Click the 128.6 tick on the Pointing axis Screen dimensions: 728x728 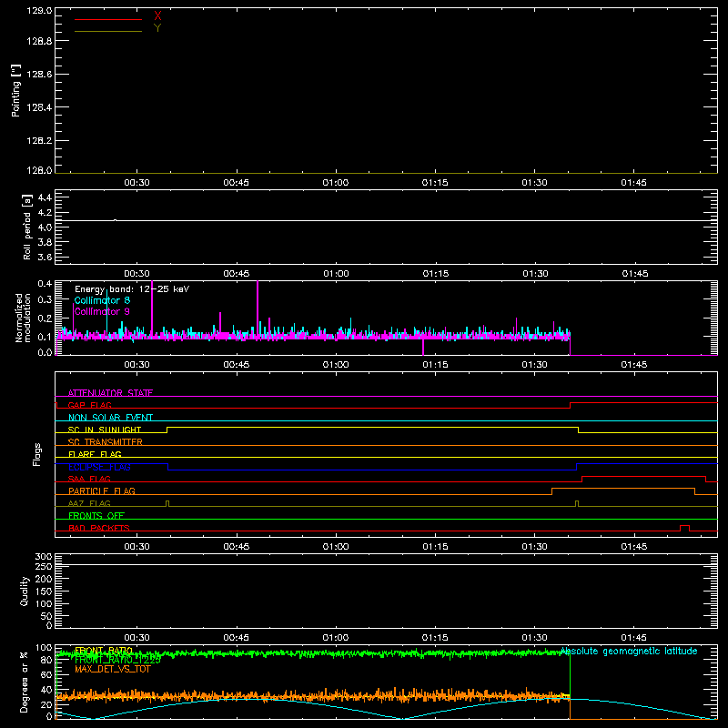(x=39, y=75)
